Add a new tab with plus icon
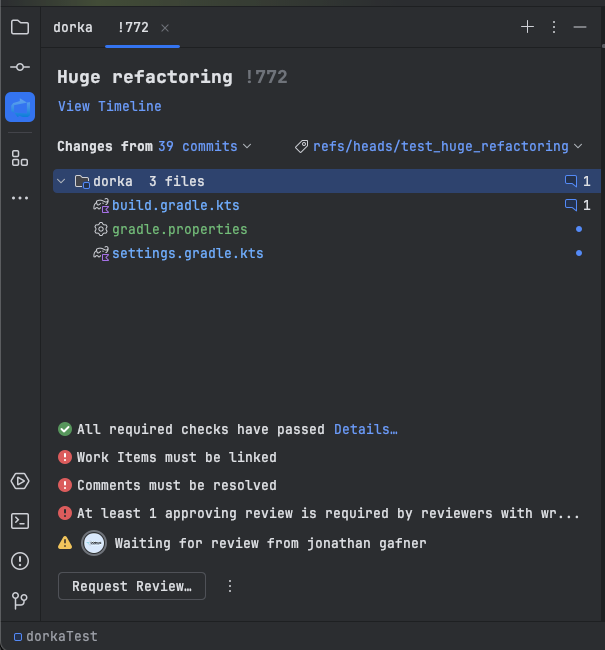This screenshot has width=605, height=650. 527,27
